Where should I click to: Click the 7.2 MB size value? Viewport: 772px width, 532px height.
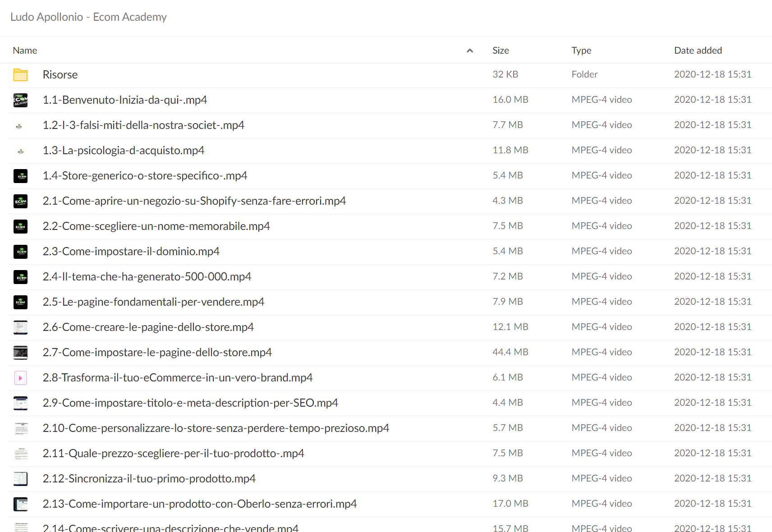coord(508,276)
